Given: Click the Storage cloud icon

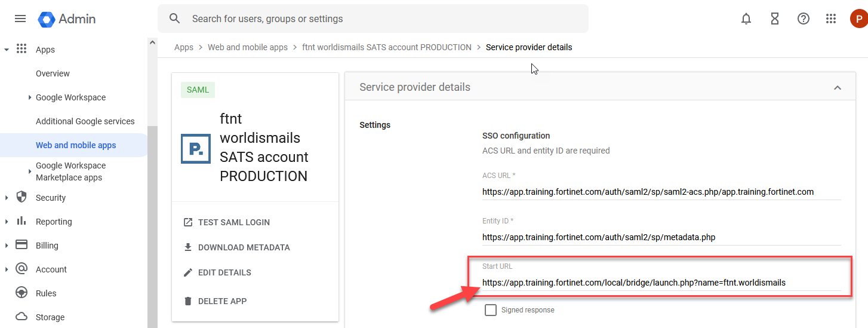Looking at the screenshot, I should click(x=21, y=317).
